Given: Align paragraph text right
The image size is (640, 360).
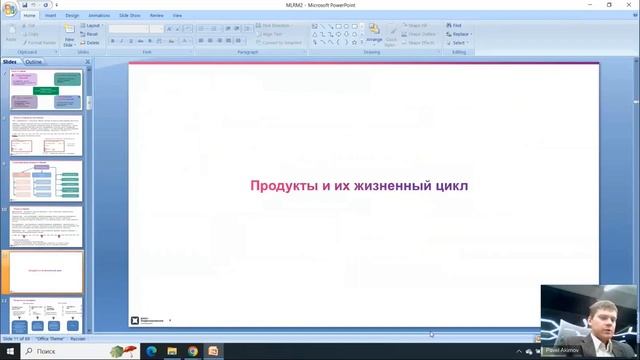Looking at the screenshot, I should tap(220, 41).
